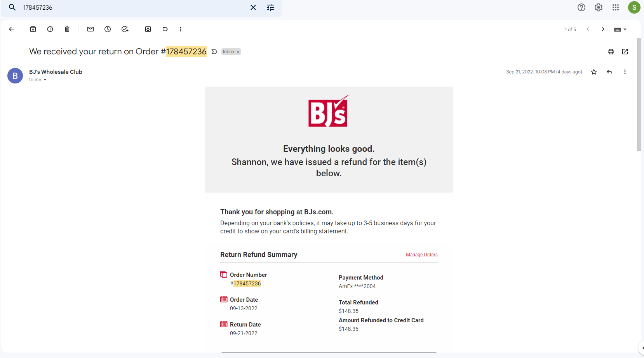This screenshot has width=644, height=358.
Task: Open the Labels icon in the toolbar
Action: pos(165,29)
